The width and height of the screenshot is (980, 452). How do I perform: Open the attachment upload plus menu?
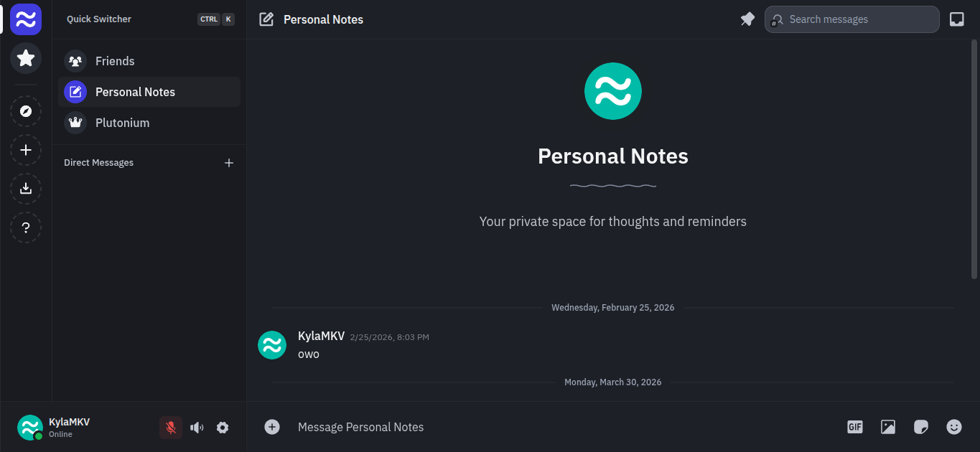pyautogui.click(x=272, y=427)
